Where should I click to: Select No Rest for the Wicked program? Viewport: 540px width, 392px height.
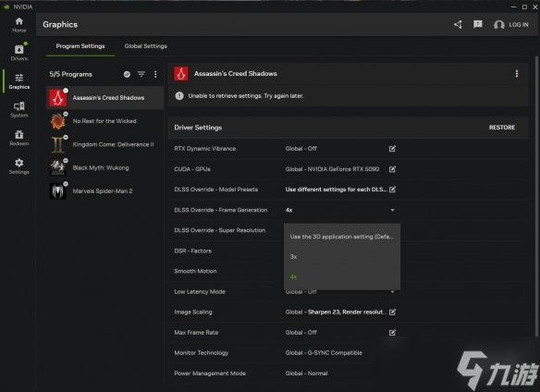click(105, 121)
